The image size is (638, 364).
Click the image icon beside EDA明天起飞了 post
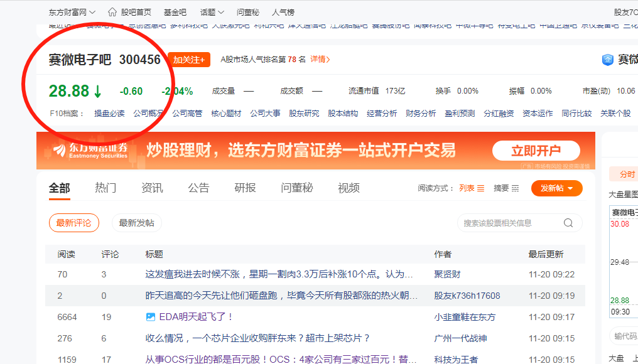tap(151, 317)
